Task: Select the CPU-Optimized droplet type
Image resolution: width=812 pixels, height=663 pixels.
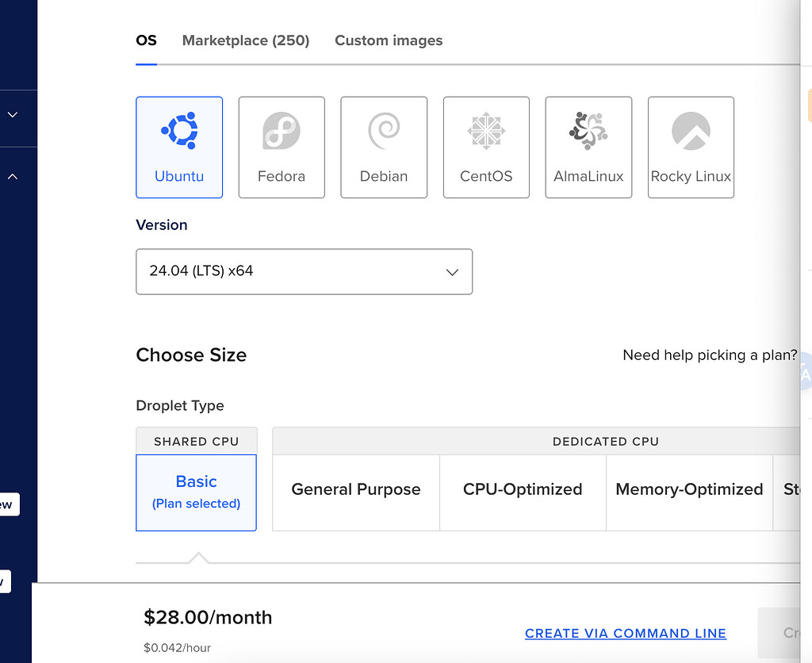Action: pyautogui.click(x=523, y=492)
